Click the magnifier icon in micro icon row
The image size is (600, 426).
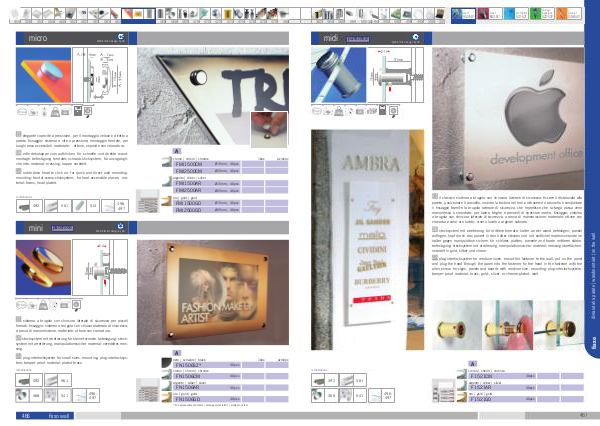88,111
